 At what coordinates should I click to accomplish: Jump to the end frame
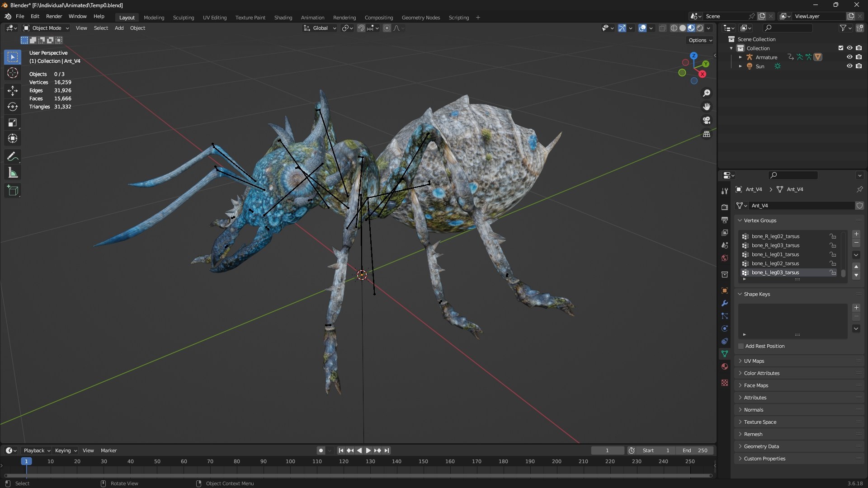(387, 450)
